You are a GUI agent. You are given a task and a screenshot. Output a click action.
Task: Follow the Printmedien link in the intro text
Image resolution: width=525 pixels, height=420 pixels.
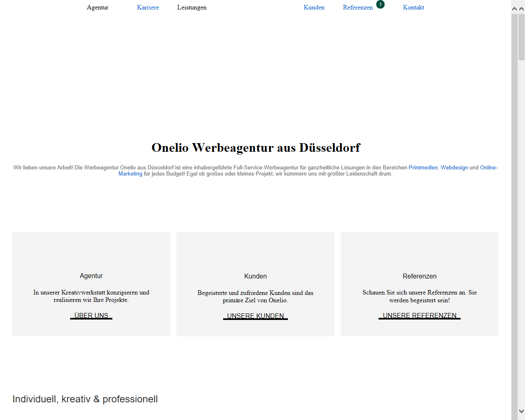point(423,168)
